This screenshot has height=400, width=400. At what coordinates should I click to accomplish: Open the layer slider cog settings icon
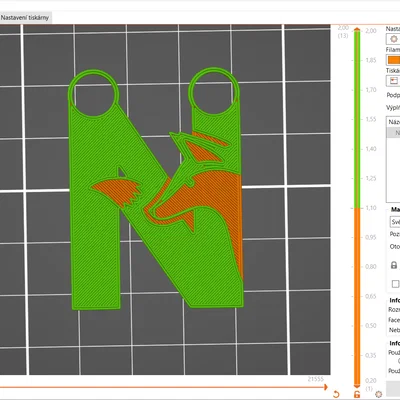(378, 394)
